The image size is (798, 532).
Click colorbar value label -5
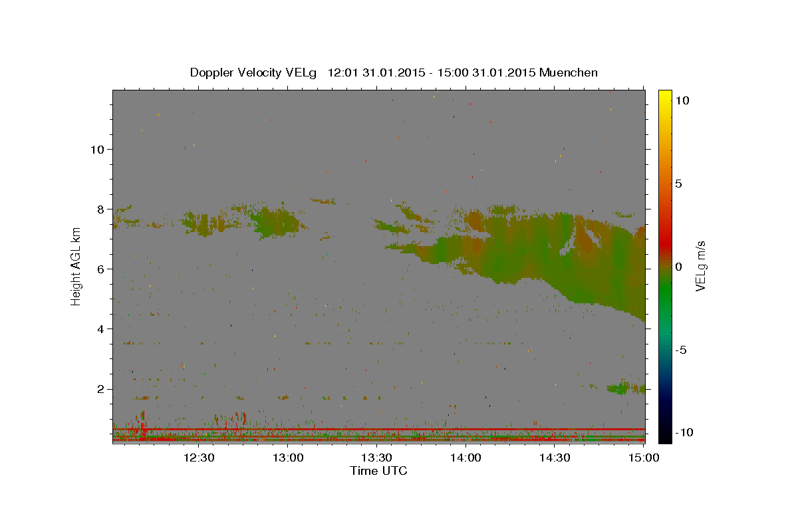click(x=682, y=350)
